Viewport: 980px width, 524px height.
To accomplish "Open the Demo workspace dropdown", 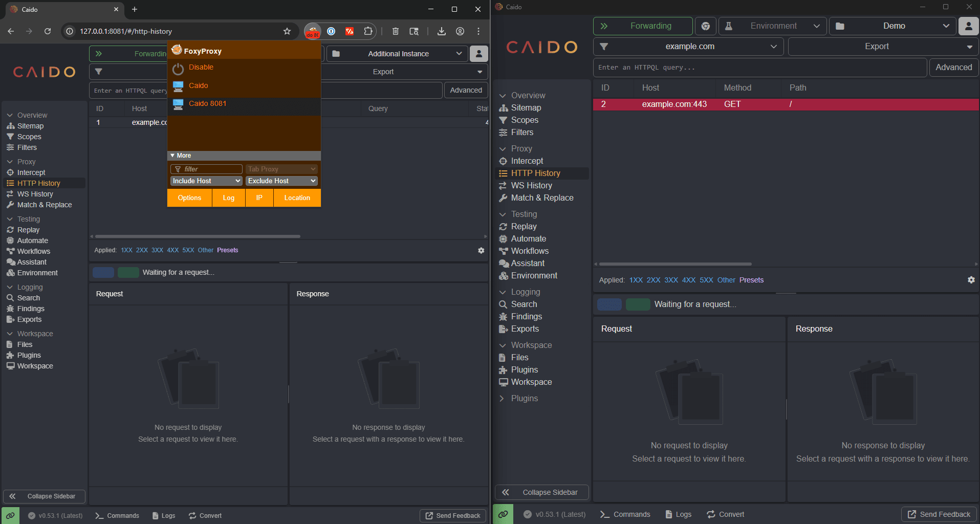I will tap(892, 26).
